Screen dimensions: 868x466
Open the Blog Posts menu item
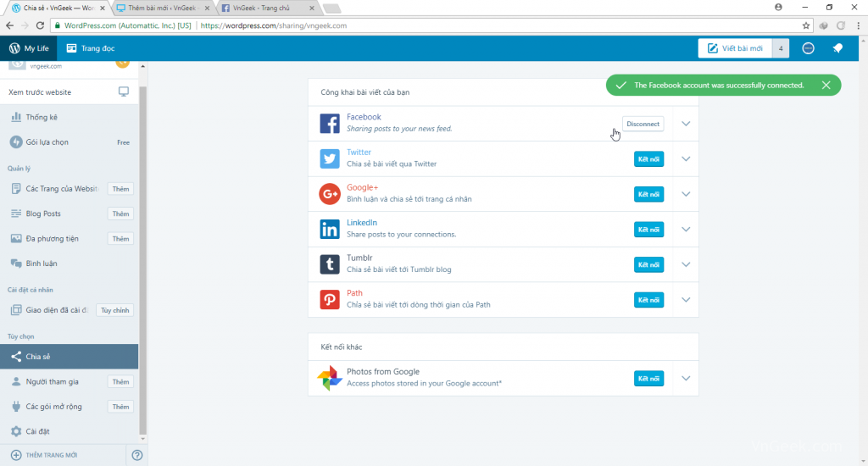tap(43, 214)
